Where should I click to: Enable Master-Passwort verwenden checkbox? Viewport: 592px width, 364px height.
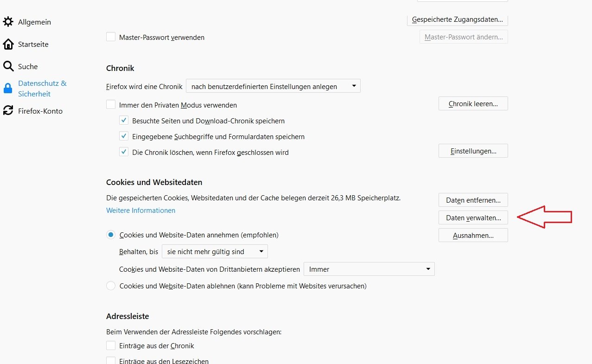coord(111,37)
